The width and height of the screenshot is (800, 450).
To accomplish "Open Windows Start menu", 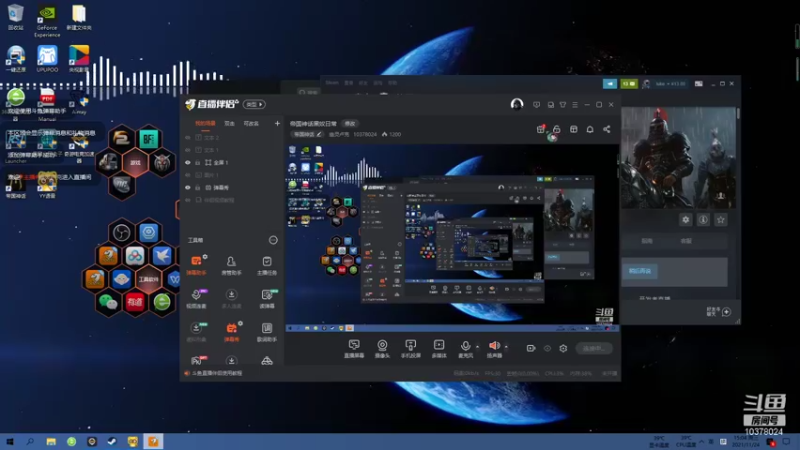I will pyautogui.click(x=10, y=441).
